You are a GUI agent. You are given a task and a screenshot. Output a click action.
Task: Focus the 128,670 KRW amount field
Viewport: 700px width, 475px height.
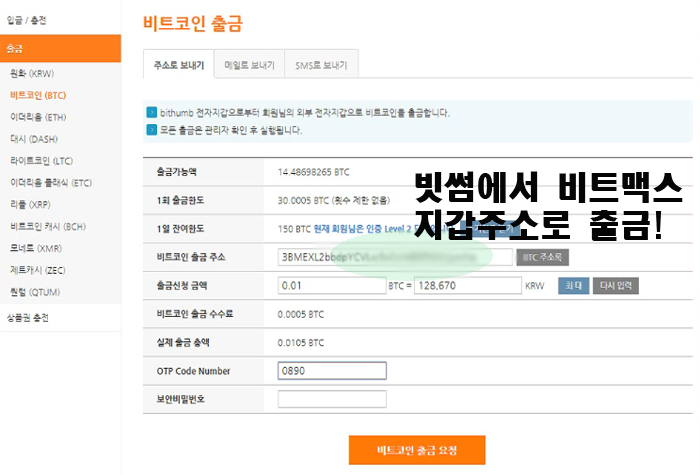(467, 286)
